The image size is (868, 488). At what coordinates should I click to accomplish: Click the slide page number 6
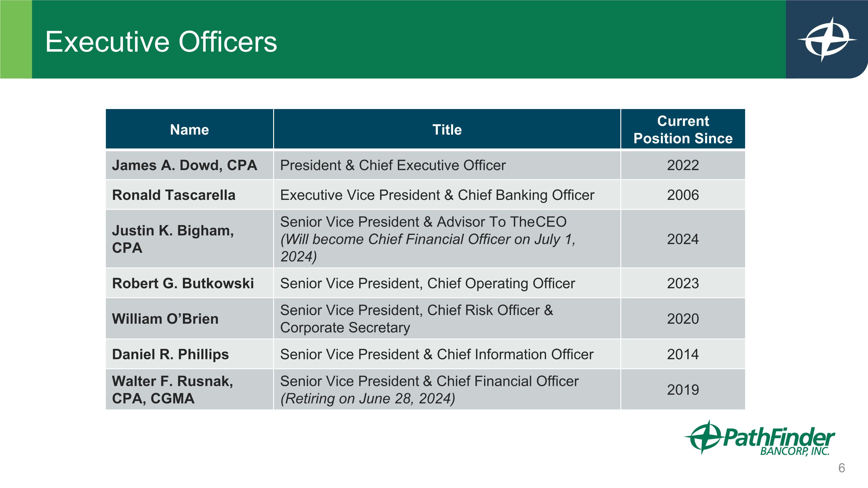point(841,468)
